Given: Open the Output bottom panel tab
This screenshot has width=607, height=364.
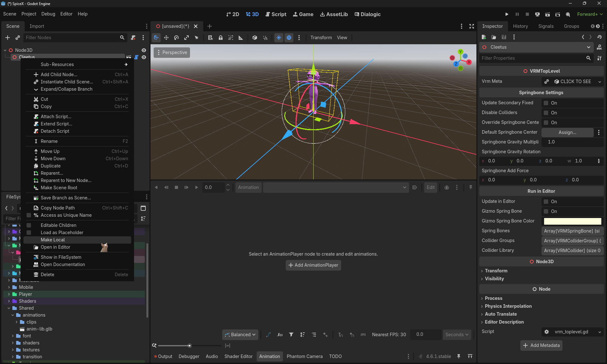Looking at the screenshot, I should (163, 356).
